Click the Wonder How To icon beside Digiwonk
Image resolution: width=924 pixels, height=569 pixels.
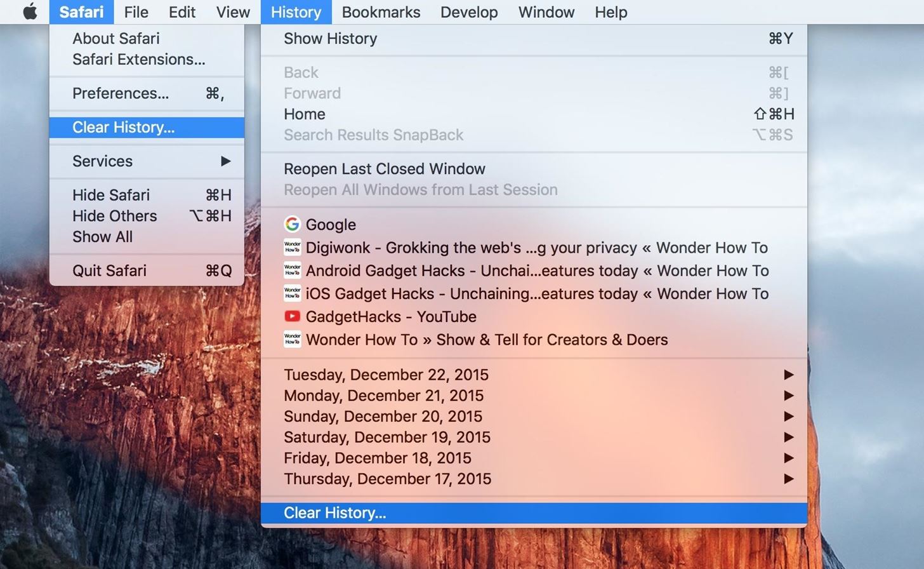[x=292, y=247]
